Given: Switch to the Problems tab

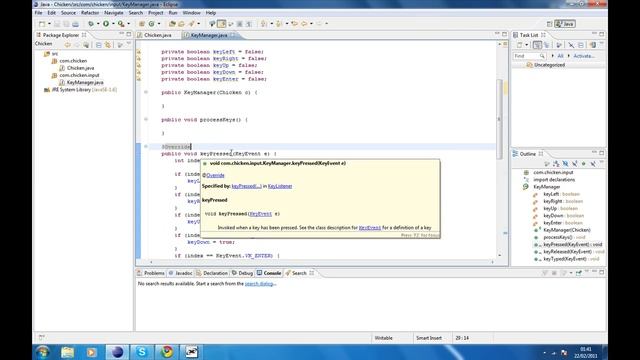Looking at the screenshot, I should 151,273.
